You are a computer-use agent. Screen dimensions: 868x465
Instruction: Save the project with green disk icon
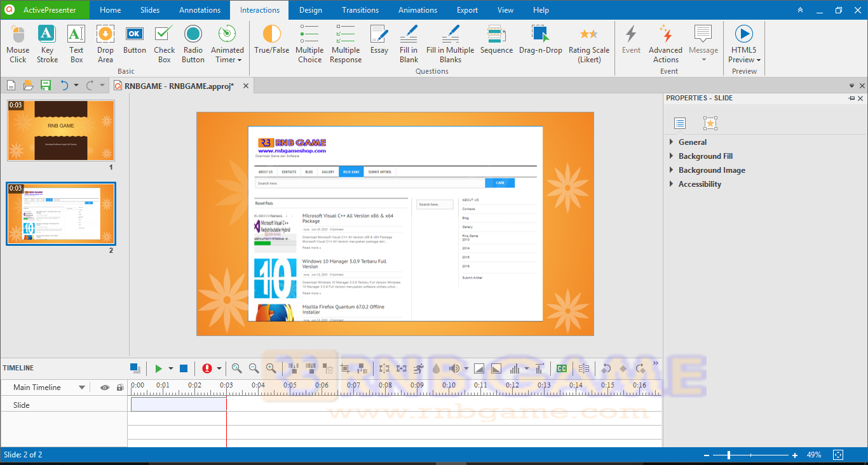coord(46,85)
